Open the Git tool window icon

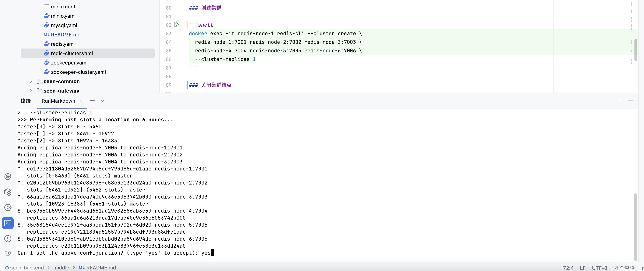(x=8, y=254)
